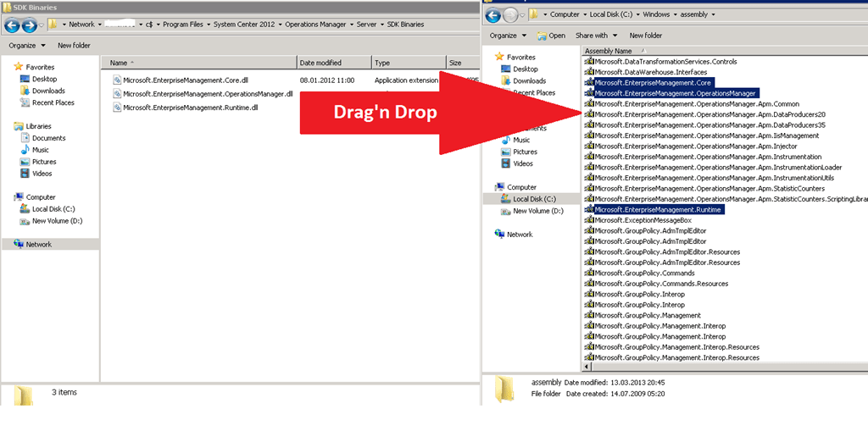Select Local Disk (C:) in assembly window sidebar
Screen dimensions: 868x431
tap(534, 199)
